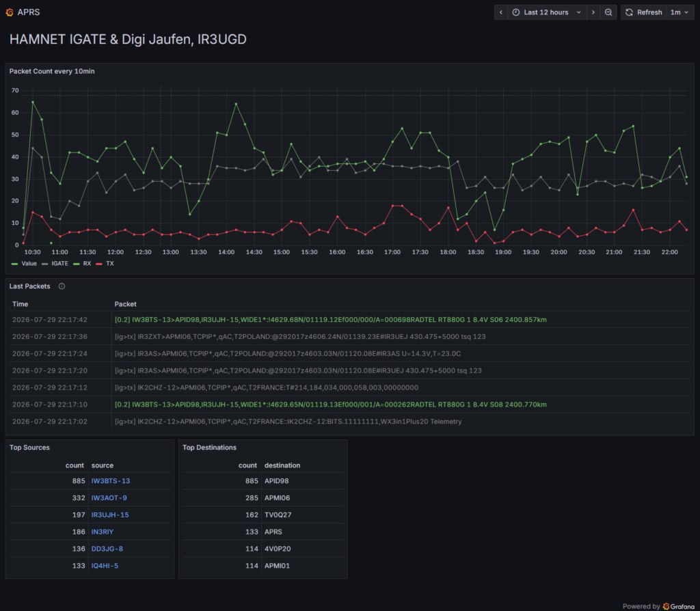Open the Packet Count every 10min panel title
700x611 pixels.
click(x=52, y=71)
